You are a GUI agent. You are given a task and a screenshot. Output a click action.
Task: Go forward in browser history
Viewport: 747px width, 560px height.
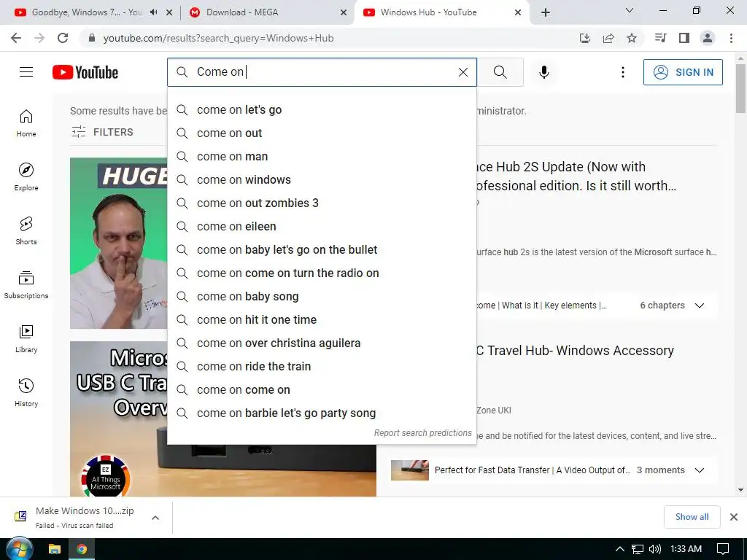coord(39,38)
